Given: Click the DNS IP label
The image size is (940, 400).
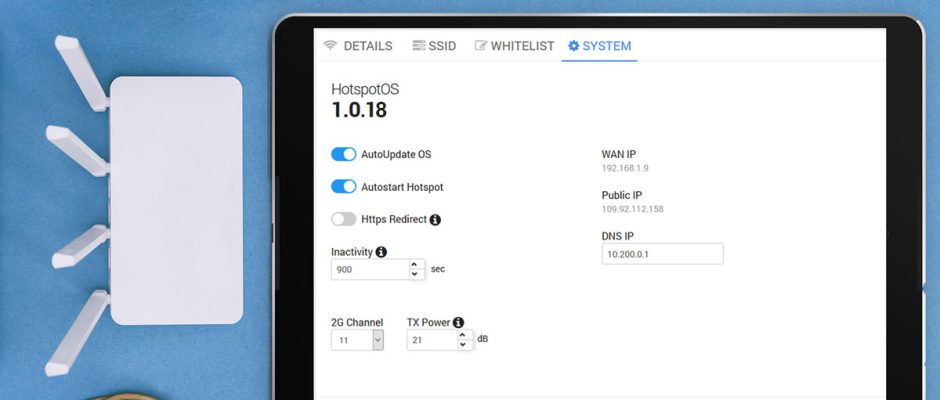Looking at the screenshot, I should (617, 236).
